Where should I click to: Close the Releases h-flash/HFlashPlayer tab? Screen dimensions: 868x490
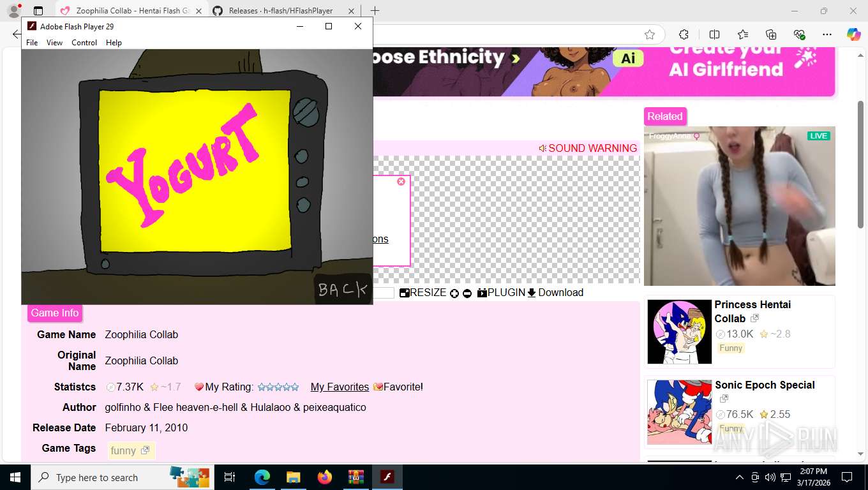click(x=350, y=11)
